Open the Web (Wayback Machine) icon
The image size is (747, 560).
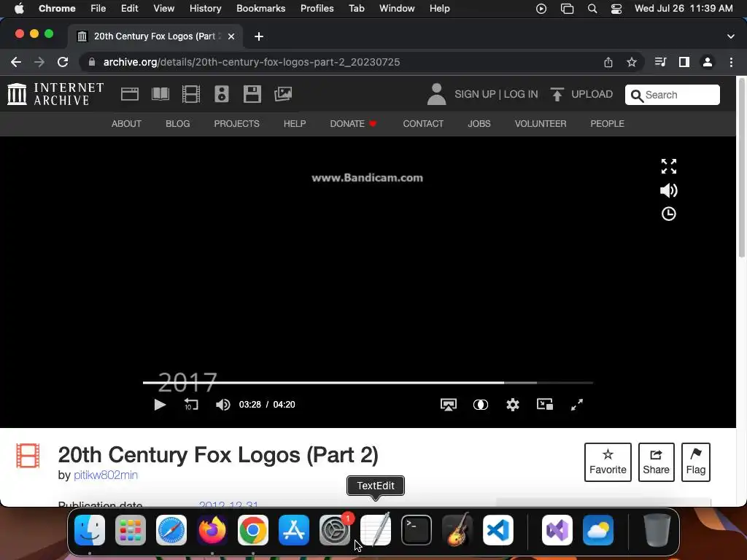[130, 94]
